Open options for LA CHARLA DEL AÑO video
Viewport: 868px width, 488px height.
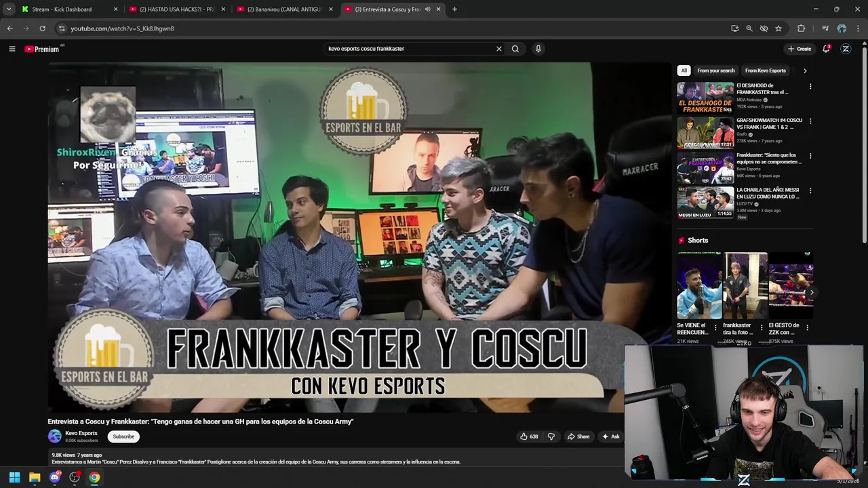pos(810,190)
